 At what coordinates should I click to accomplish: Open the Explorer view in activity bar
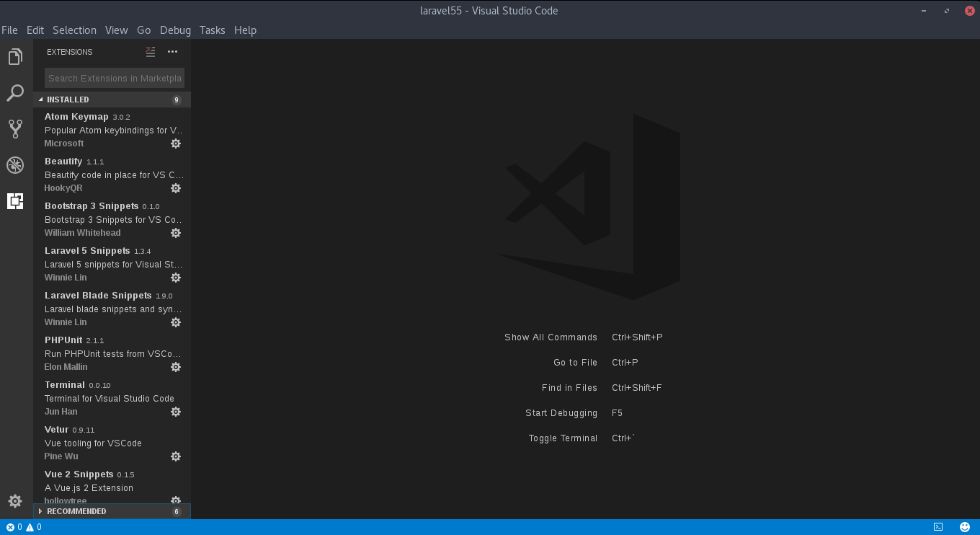15,57
